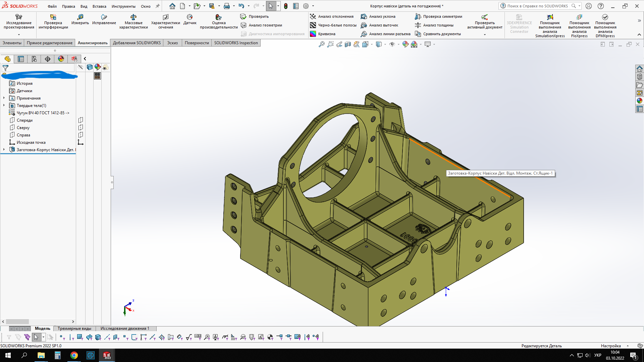Switch to the Эскиз tab

point(172,43)
